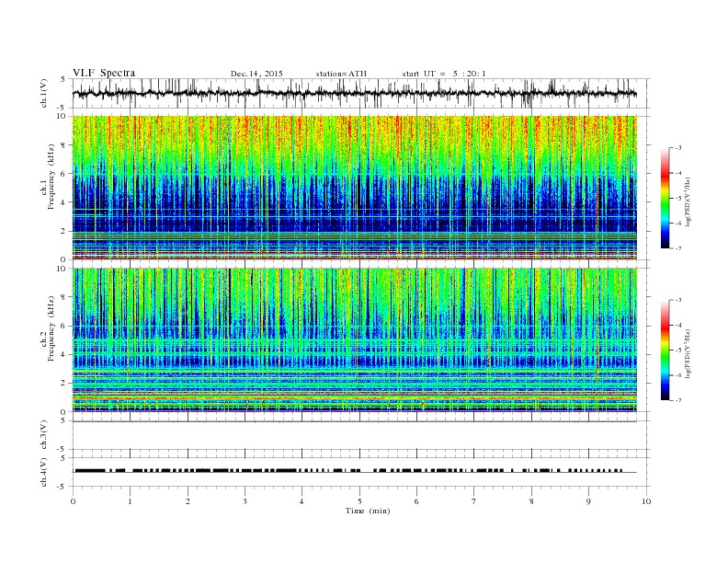
Task: Click the 'Time (min)' x-axis label
Action: tap(368, 511)
